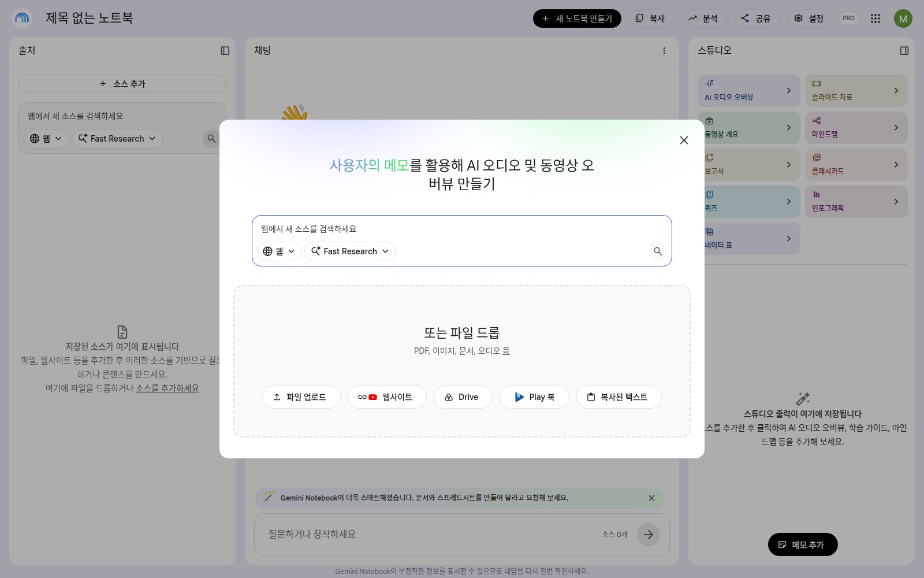Open 설정 menu
924x578 pixels.
point(809,18)
